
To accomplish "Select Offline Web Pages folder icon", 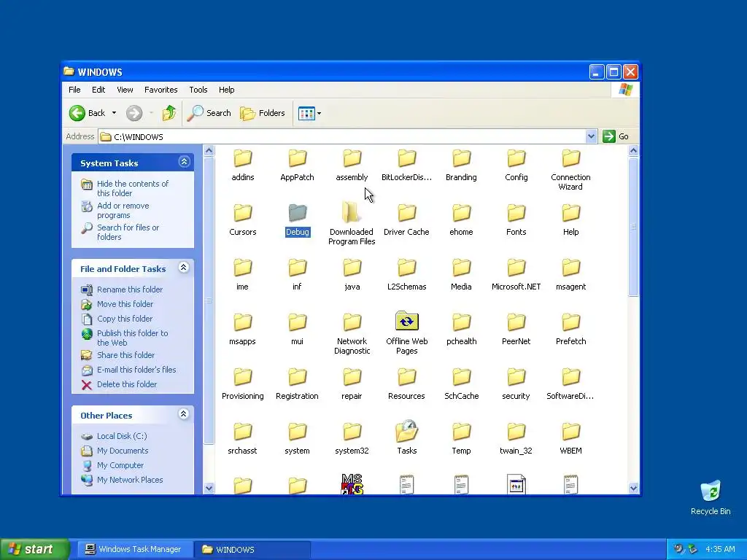I will 407,322.
